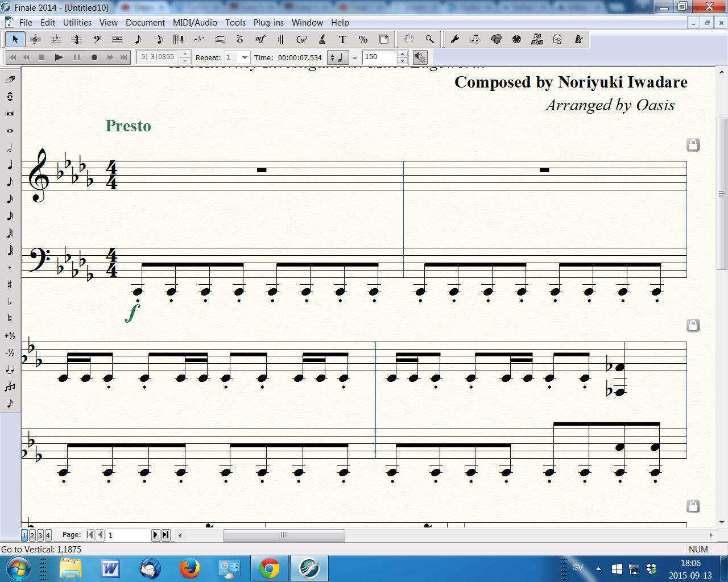Select the Tempo tool (metronome icon)
Viewport: 728px width, 582px height.
pyautogui.click(x=578, y=39)
